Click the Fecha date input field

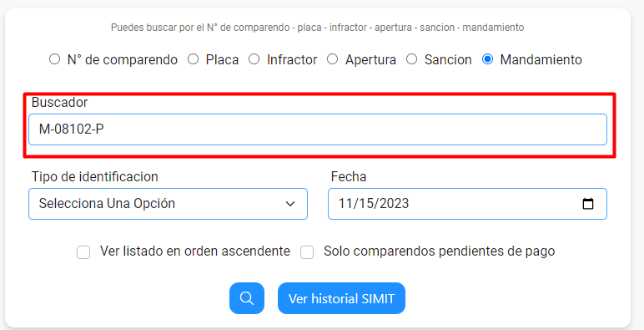point(467,204)
